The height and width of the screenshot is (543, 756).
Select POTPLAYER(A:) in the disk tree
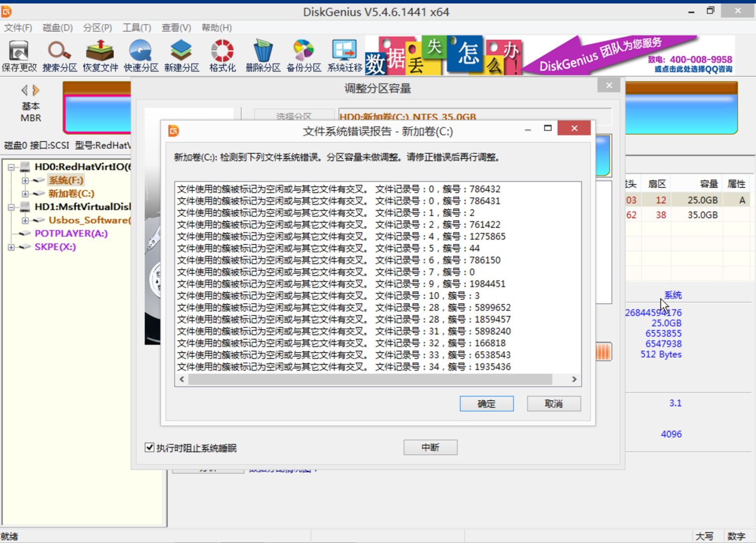[x=71, y=233]
